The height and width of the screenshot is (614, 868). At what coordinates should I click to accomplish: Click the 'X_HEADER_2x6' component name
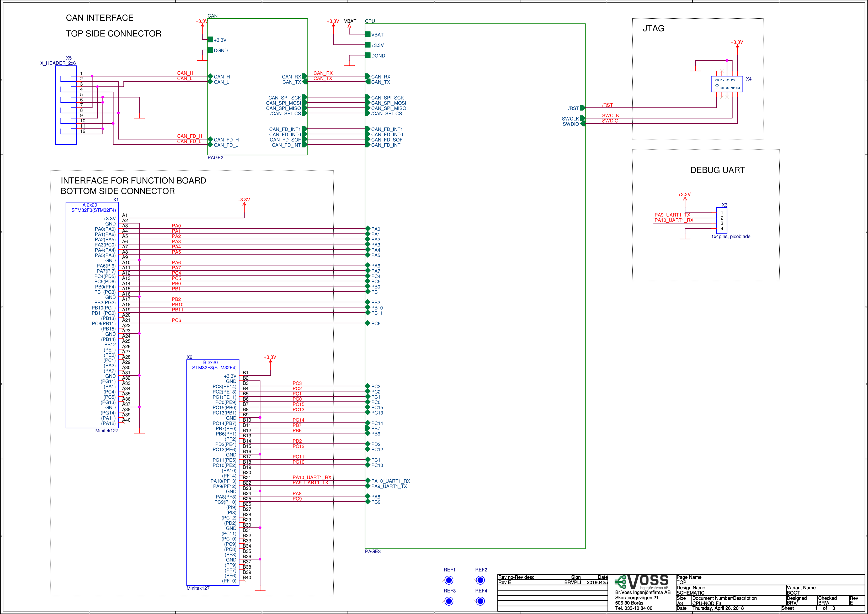pyautogui.click(x=58, y=63)
